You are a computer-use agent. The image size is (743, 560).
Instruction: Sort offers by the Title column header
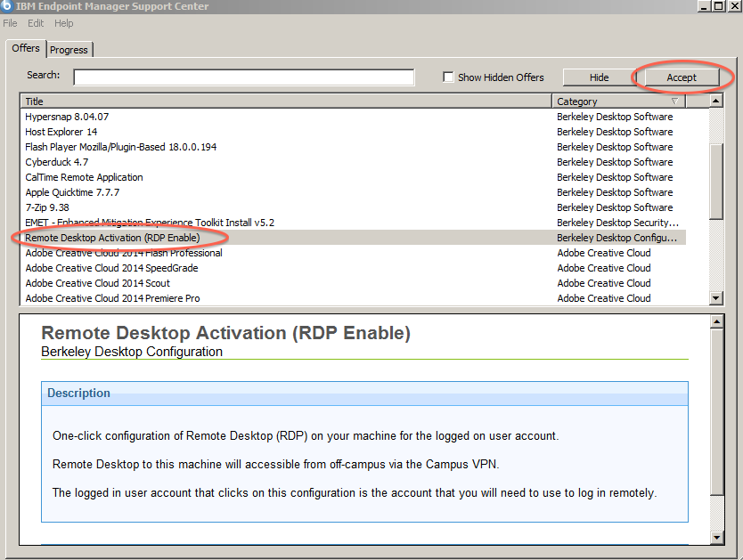(285, 101)
